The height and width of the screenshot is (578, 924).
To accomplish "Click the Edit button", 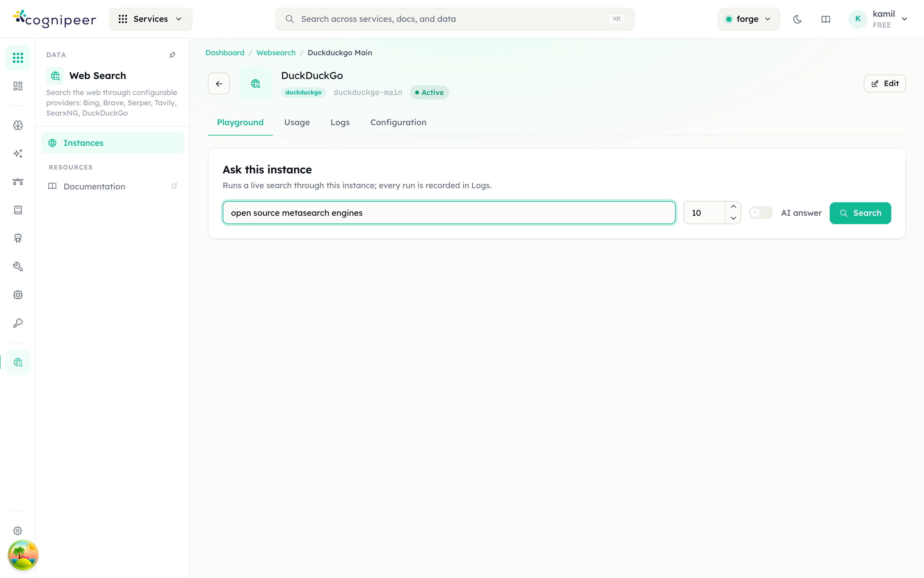I will coord(884,83).
